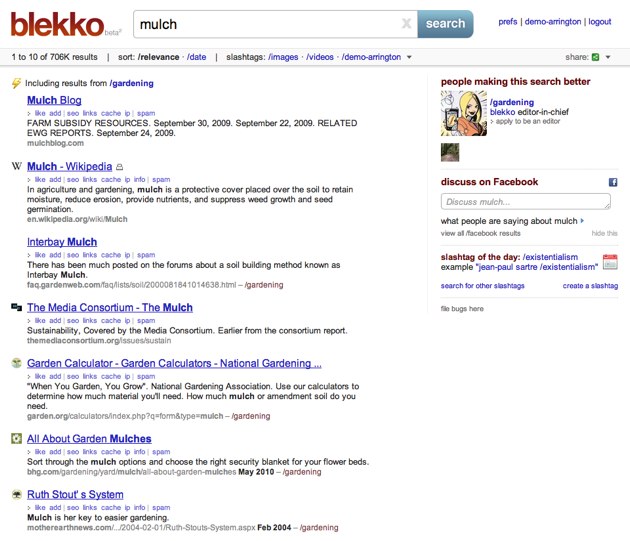630x541 pixels.
Task: Click the Media Consortium favicon
Action: tap(16, 308)
